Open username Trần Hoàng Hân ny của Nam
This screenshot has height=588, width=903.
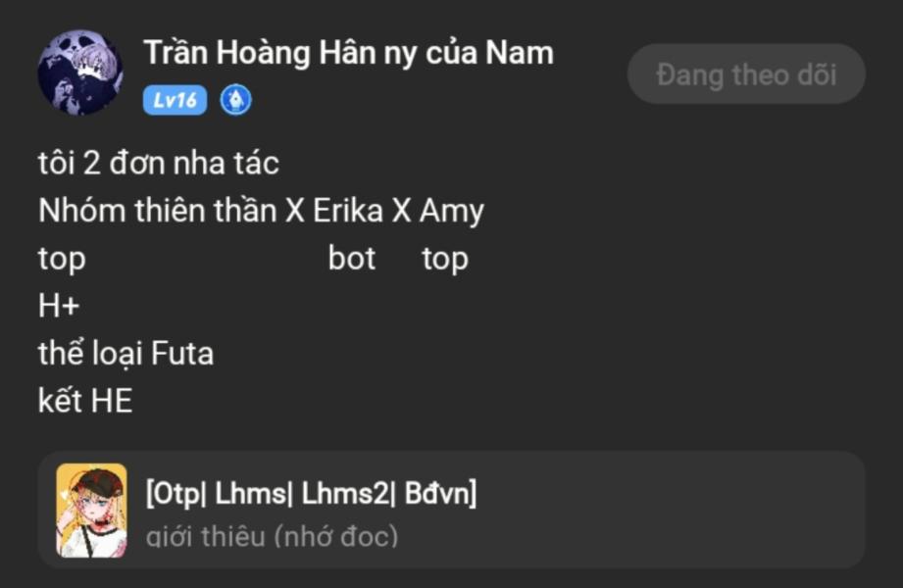click(348, 53)
